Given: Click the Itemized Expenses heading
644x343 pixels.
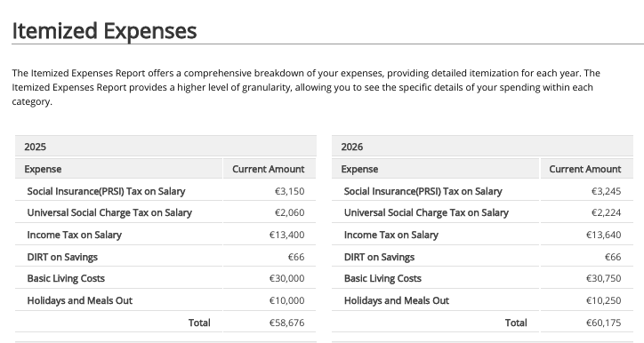Looking at the screenshot, I should tap(104, 31).
